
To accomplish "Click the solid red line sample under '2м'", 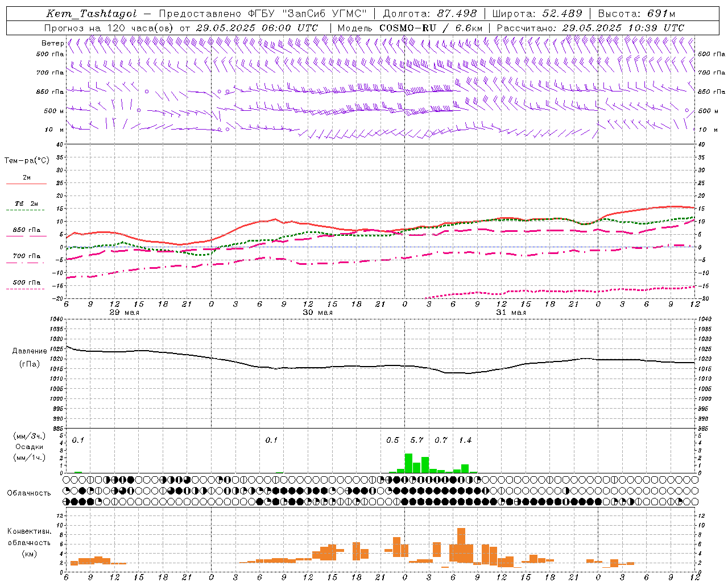I will 26,184.
